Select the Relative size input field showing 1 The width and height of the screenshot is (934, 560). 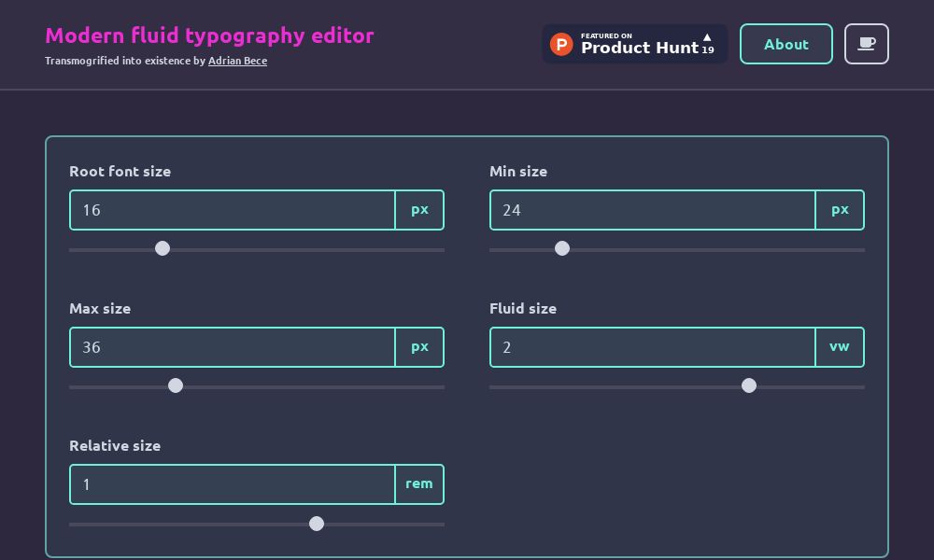coord(233,483)
